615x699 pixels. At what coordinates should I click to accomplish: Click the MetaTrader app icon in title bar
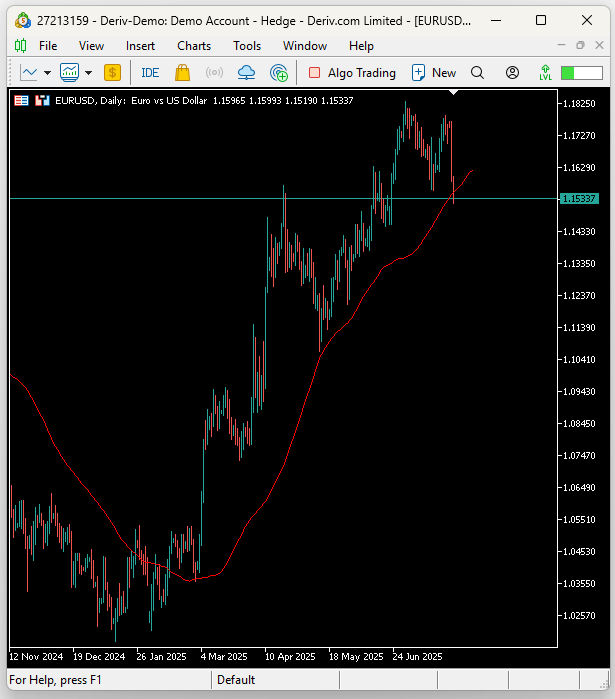[x=23, y=21]
